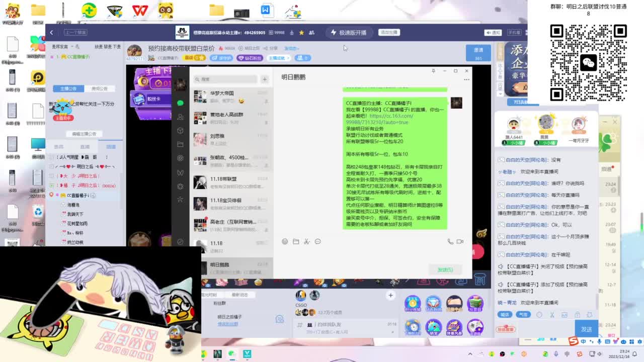Click the WeChat icon in the taskbar
Screen dimensions: 644x362
point(232,354)
